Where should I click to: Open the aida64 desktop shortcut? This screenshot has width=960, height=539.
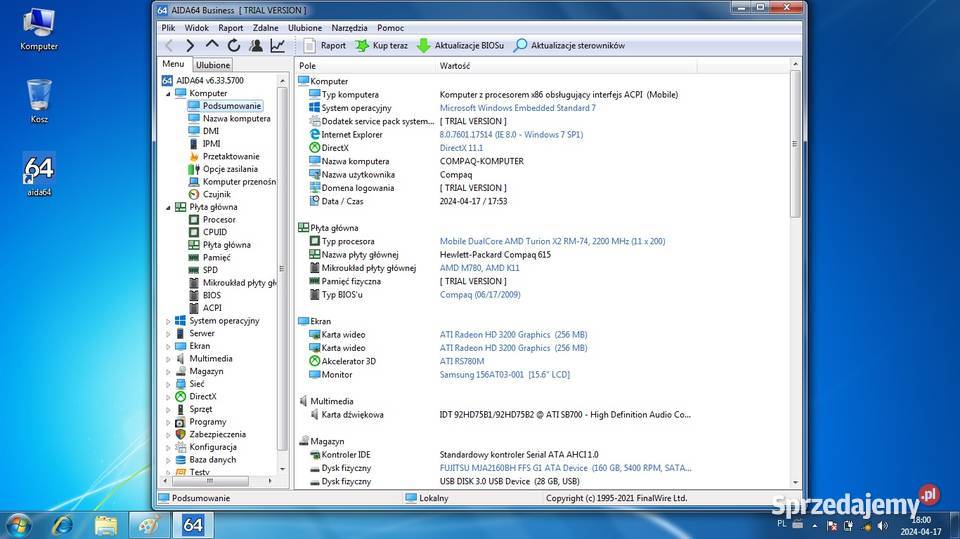coord(39,175)
